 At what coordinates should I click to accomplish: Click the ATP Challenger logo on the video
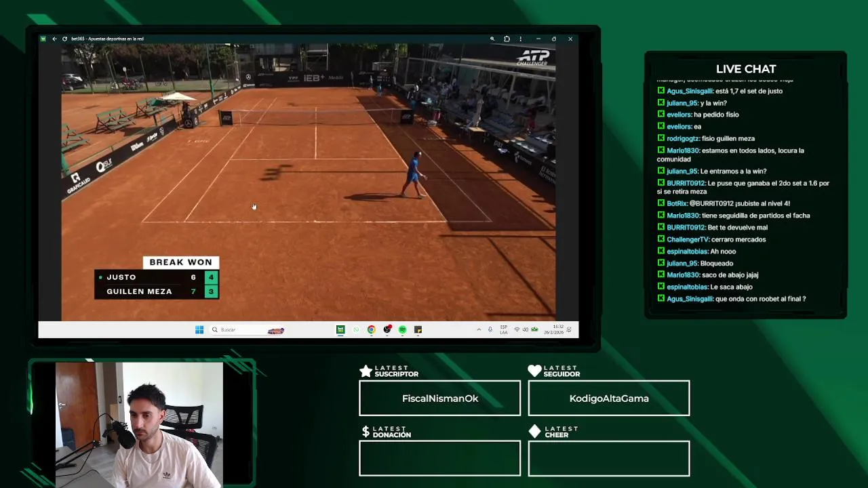[533, 58]
